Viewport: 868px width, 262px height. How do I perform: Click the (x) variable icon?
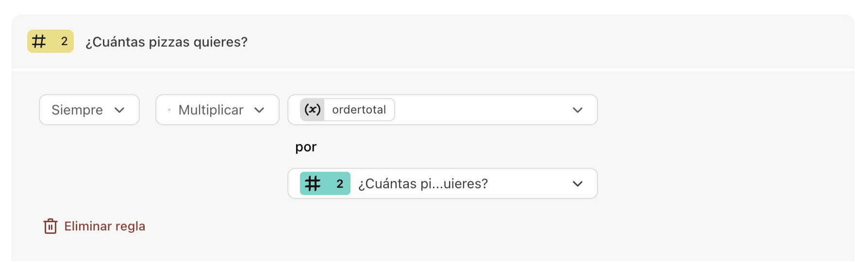(x=312, y=110)
